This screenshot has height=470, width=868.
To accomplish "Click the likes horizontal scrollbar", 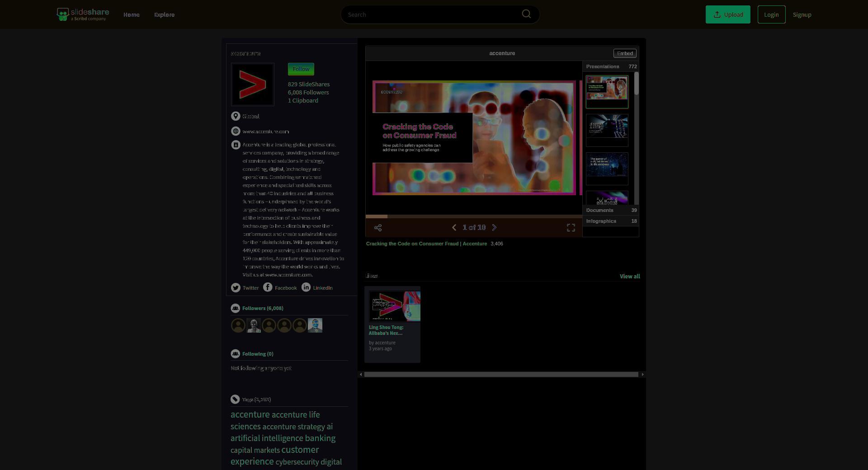I will pos(501,374).
